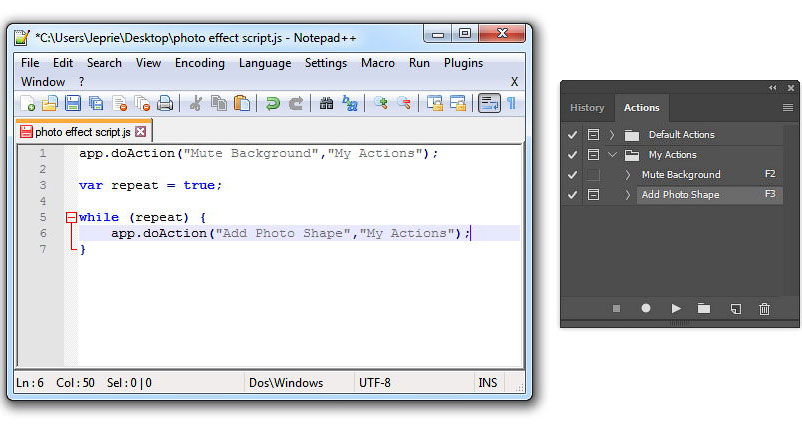Click the Copy icon in Notepad++ toolbar
This screenshot has height=433, width=802.
[x=219, y=103]
